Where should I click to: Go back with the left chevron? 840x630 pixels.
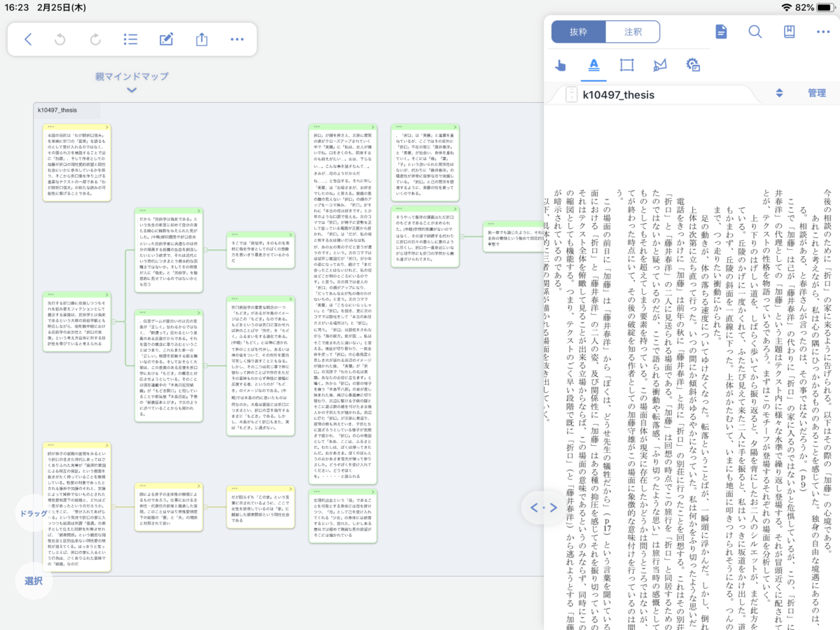pyautogui.click(x=28, y=39)
